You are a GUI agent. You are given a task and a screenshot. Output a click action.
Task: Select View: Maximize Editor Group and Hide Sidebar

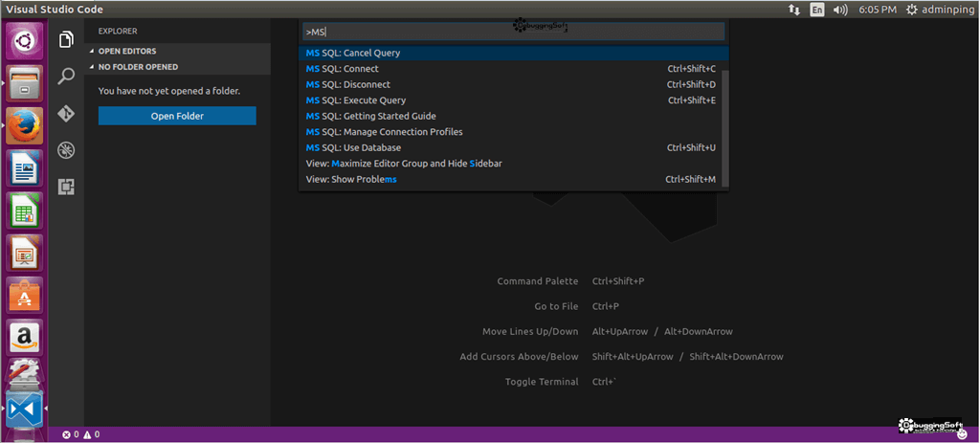coord(511,163)
